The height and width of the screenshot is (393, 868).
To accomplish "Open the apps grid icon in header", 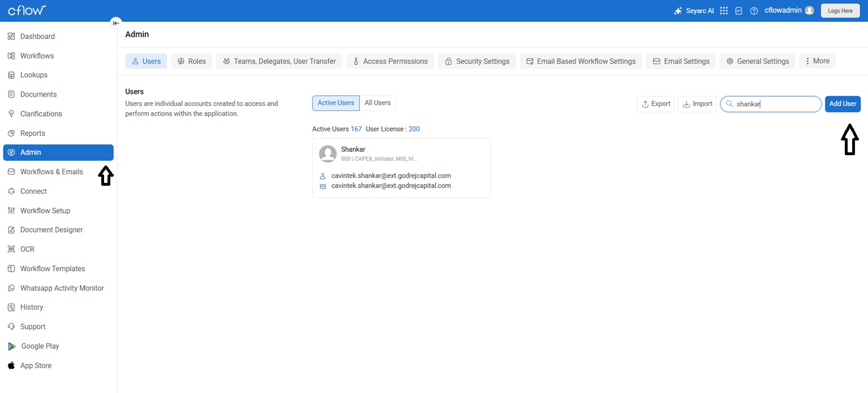I will pos(724,11).
